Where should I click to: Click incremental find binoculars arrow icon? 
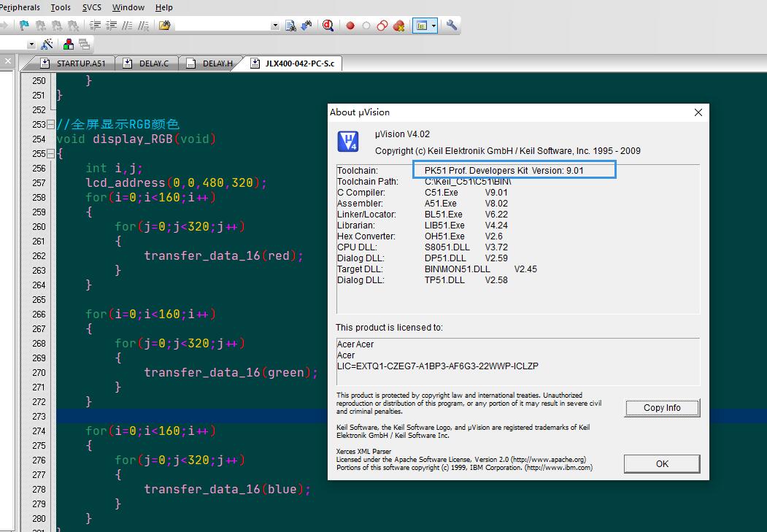pos(307,26)
